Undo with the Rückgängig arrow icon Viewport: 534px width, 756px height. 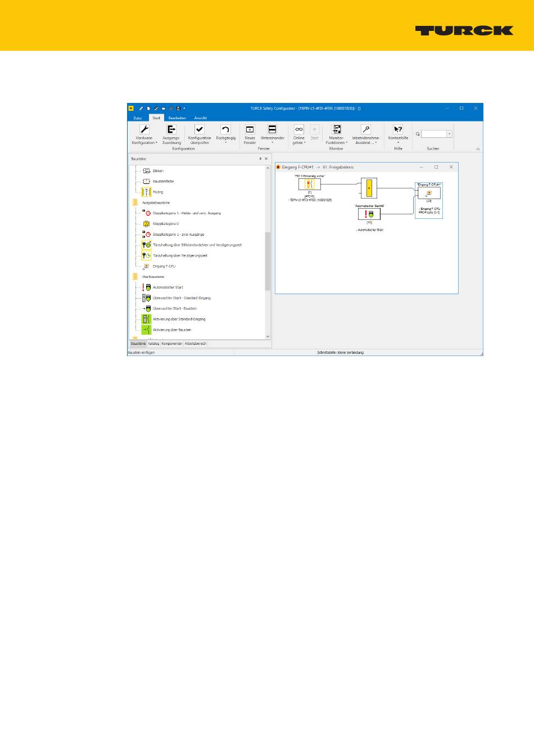(x=225, y=129)
